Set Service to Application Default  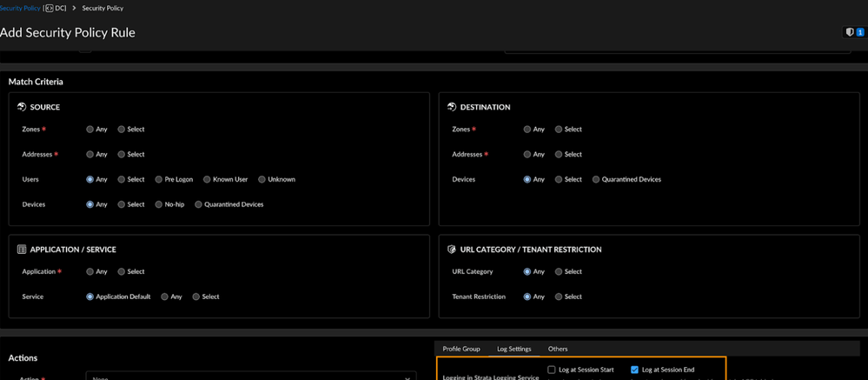[x=90, y=297]
